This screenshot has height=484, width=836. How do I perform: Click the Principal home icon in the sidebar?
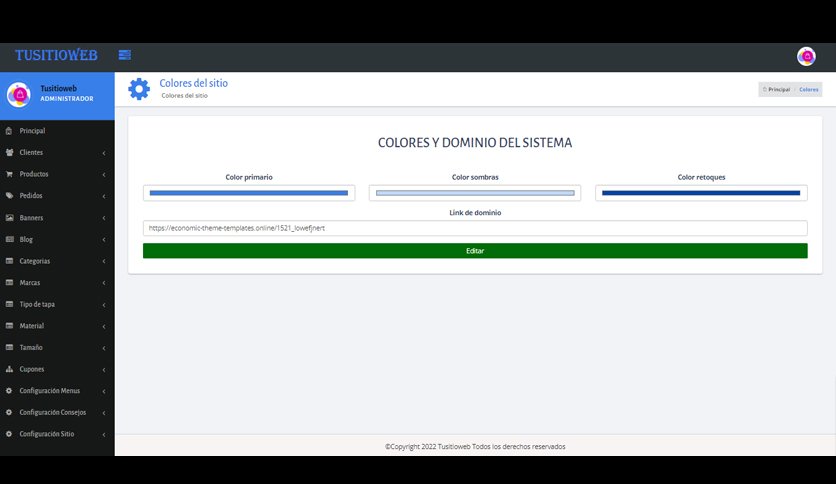tap(9, 131)
